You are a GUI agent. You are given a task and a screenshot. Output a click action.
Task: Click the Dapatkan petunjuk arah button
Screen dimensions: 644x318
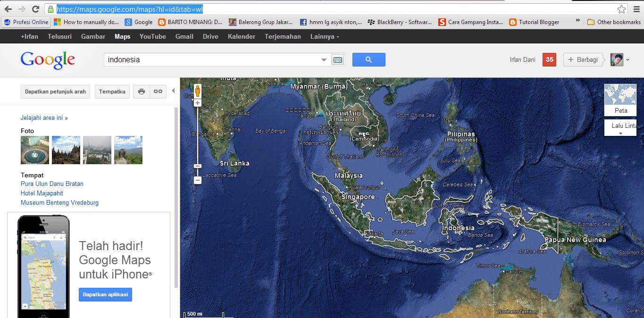point(55,91)
